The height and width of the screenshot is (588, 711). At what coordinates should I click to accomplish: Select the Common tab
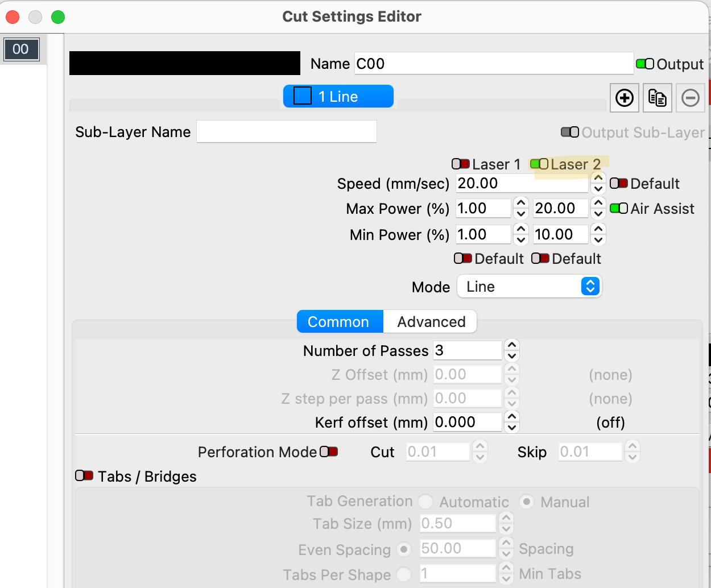pos(339,322)
